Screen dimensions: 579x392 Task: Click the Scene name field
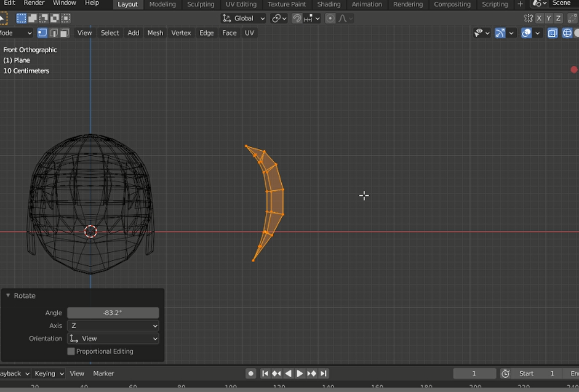point(564,3)
